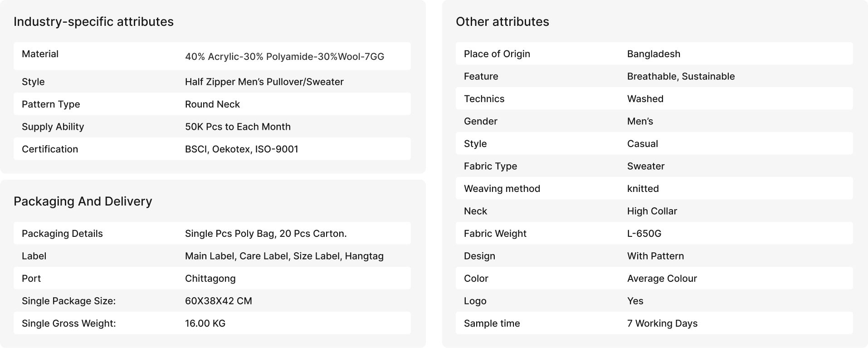Select the Place of Origin Bangladesh value
868x348 pixels.
(x=653, y=54)
